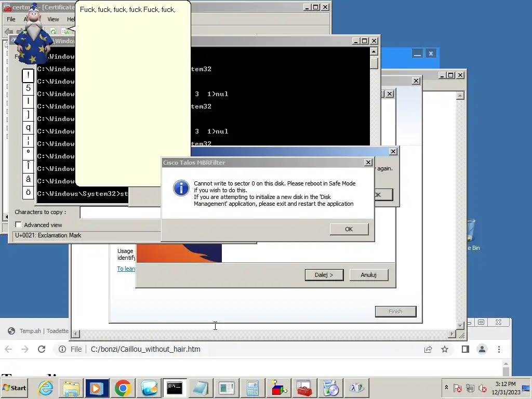Switch to Google Chrome in taskbar
This screenshot has width=532, height=399.
(123, 388)
